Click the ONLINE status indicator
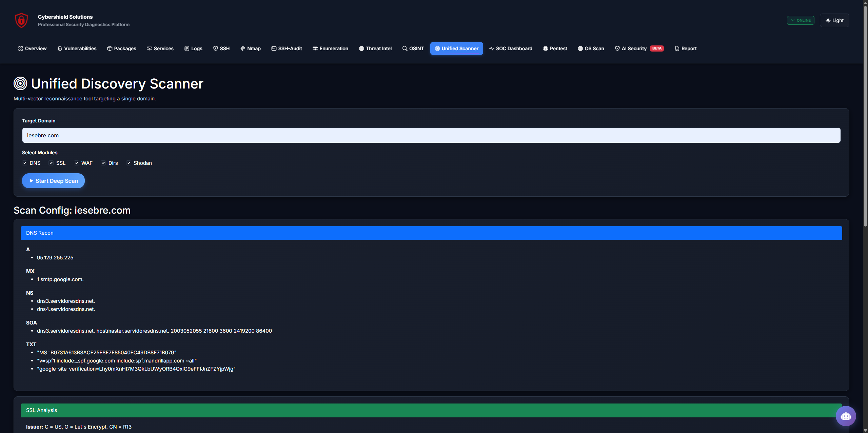868x433 pixels. click(x=801, y=20)
